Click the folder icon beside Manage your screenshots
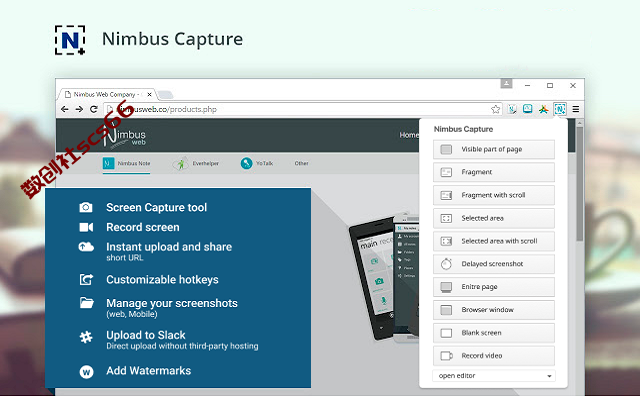The image size is (640, 400). coord(87,302)
